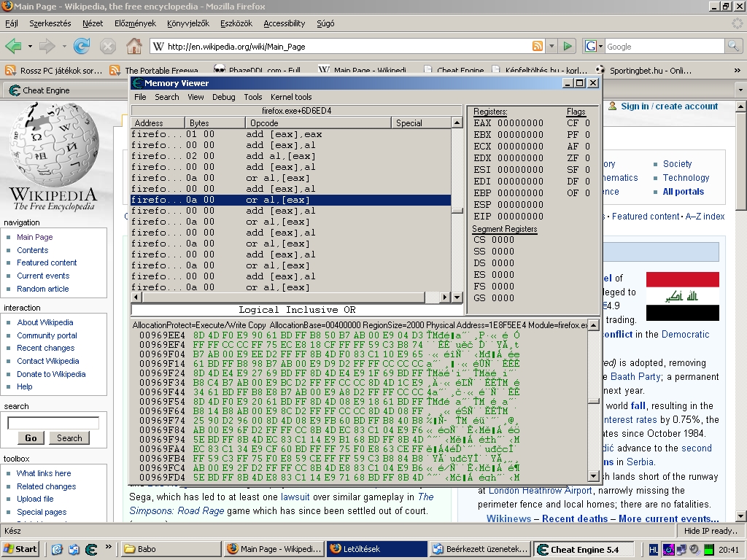Viewport: 747px width, 560px height.
Task: Click the Cheat Engine quick launch icon
Action: [91, 549]
